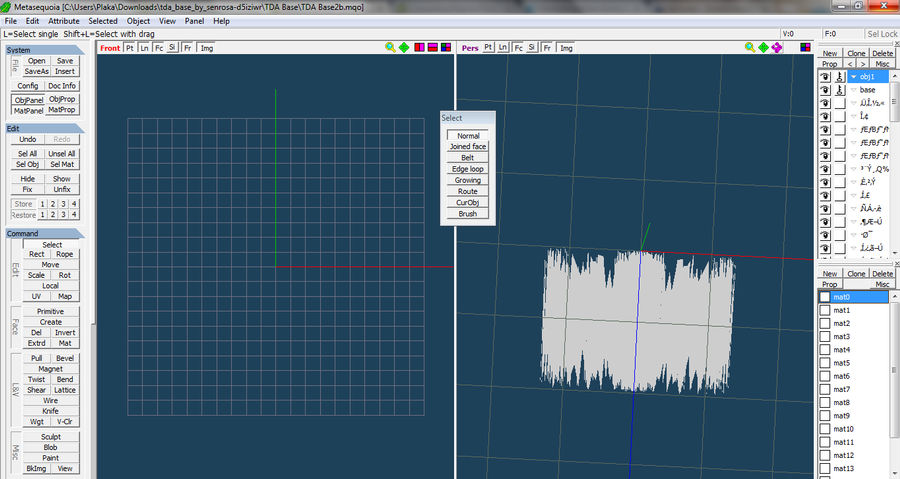Collapse the Edit panel header
The image size is (900, 479).
click(x=45, y=128)
